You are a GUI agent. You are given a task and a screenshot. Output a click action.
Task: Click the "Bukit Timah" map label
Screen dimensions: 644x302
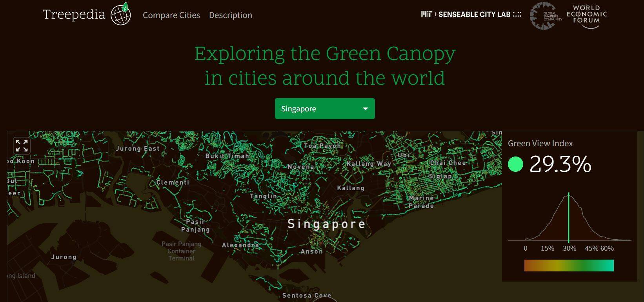[227, 156]
